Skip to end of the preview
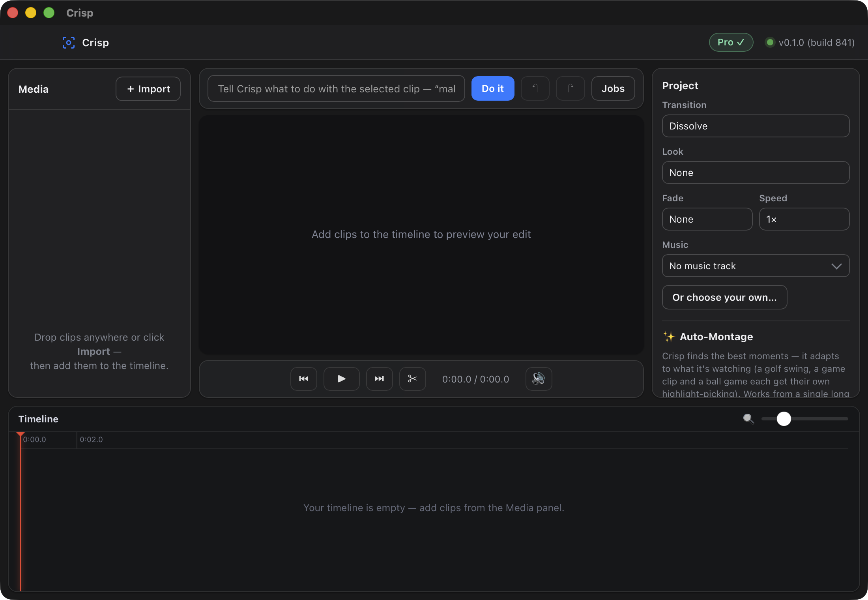The height and width of the screenshot is (600, 868). tap(379, 379)
